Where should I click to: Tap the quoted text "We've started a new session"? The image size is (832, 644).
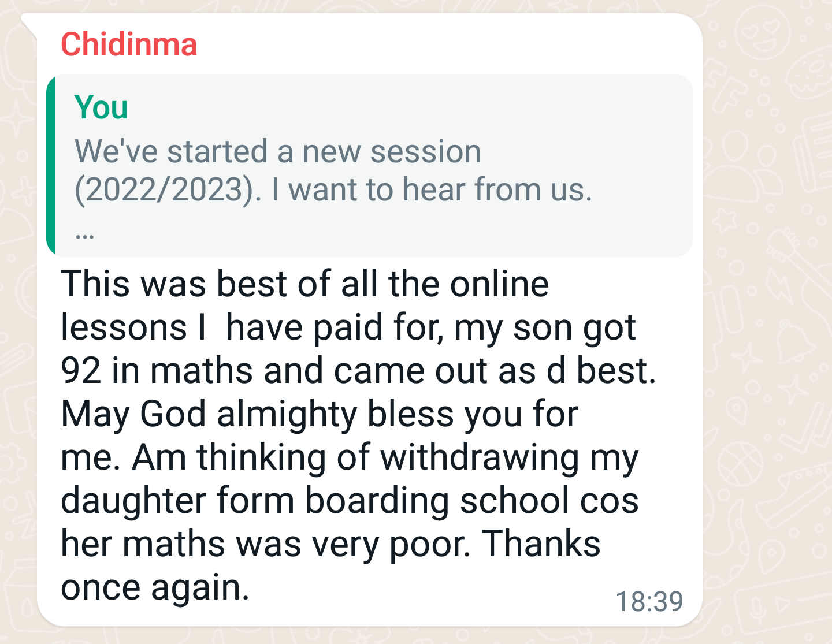[277, 151]
